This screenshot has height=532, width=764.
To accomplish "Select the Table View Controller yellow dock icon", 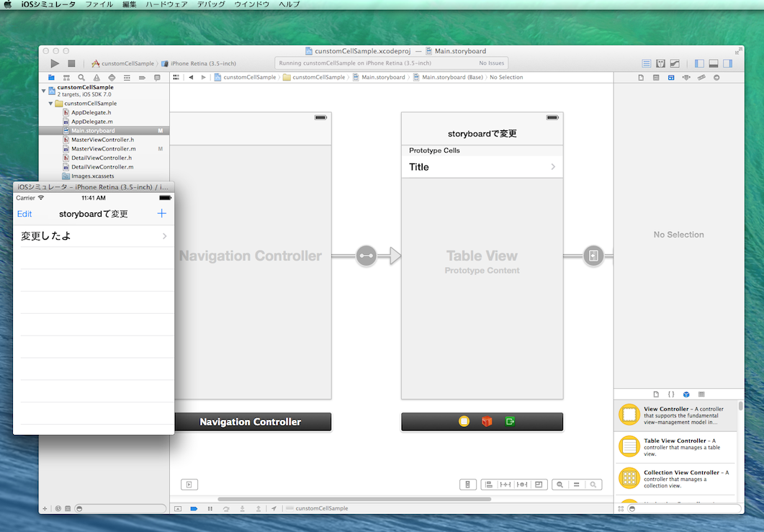I will (x=464, y=421).
